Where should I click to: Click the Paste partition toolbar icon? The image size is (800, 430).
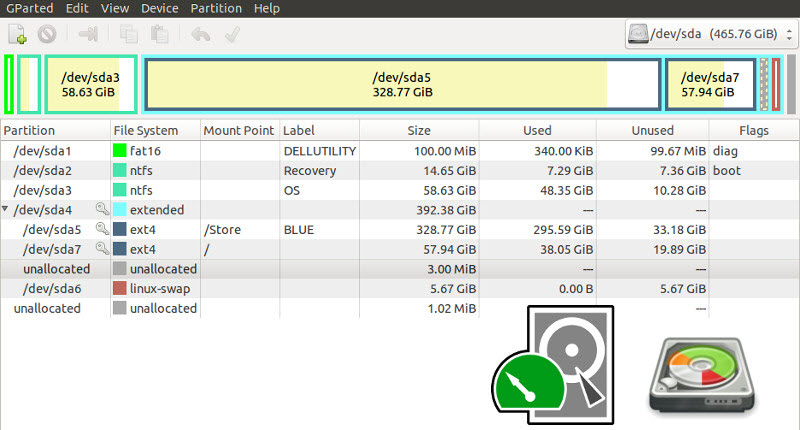click(x=160, y=35)
